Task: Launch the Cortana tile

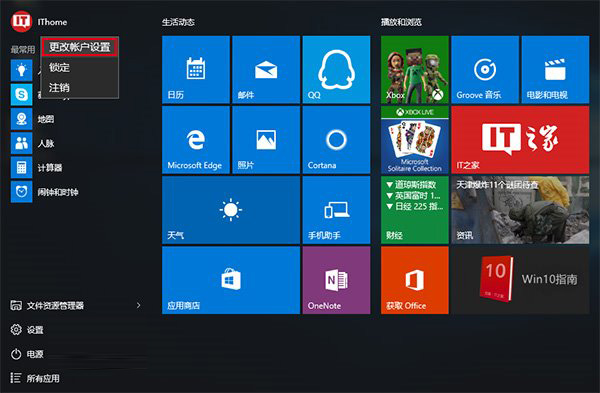Action: [336, 140]
